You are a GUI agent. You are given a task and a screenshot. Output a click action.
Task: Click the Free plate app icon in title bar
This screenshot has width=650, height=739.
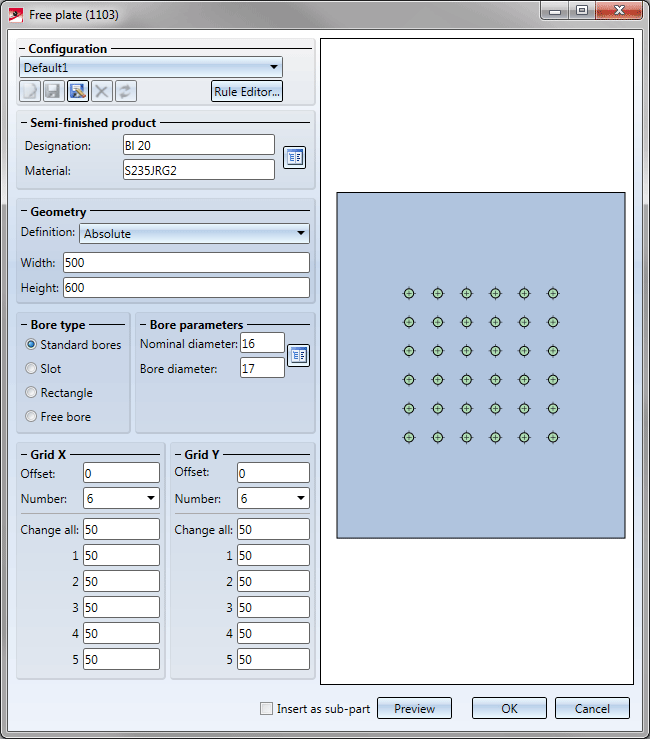click(x=16, y=15)
